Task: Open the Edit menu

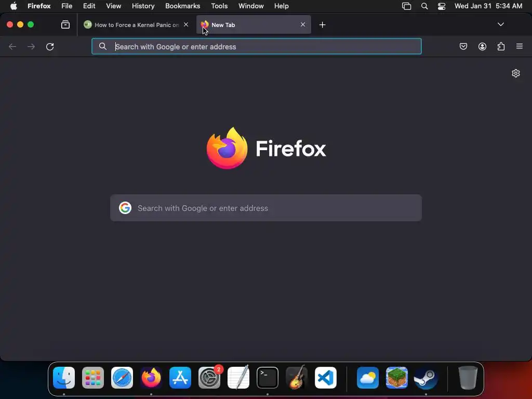Action: point(89,6)
